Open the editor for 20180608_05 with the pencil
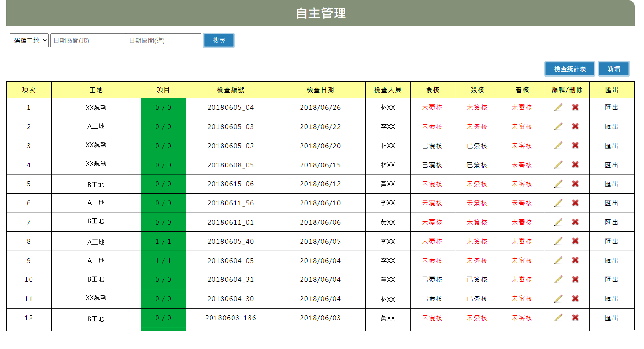Screen dimensions: 644x349 tap(558, 165)
